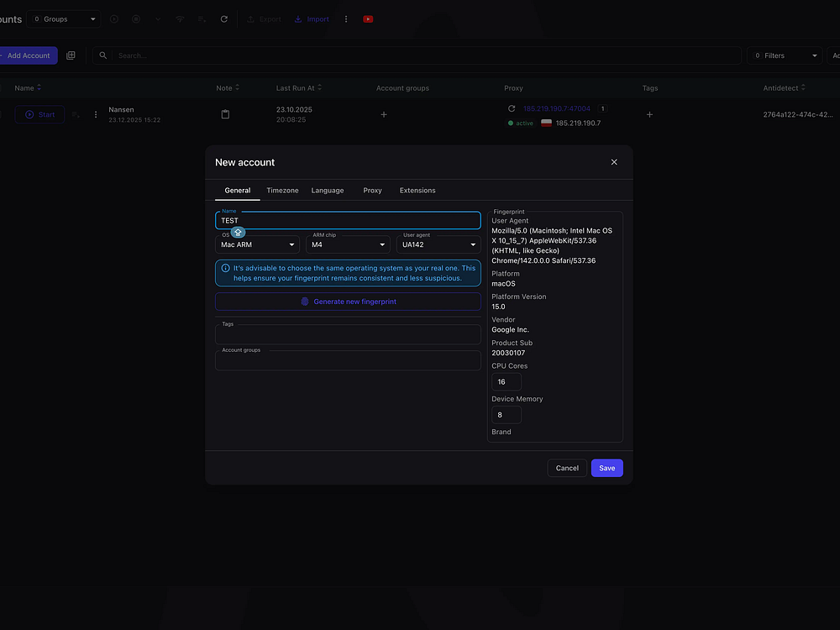Switch to the Extensions tab
The height and width of the screenshot is (630, 840).
417,191
